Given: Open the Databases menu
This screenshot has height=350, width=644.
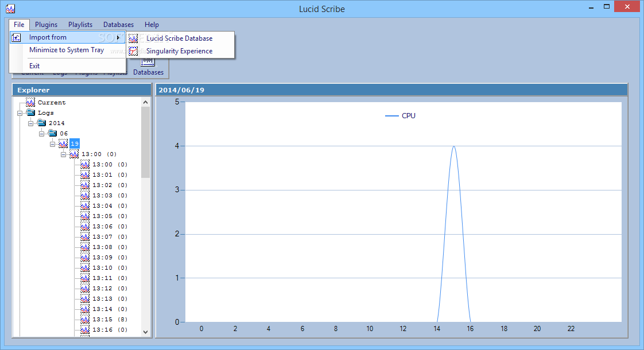Looking at the screenshot, I should click(118, 25).
